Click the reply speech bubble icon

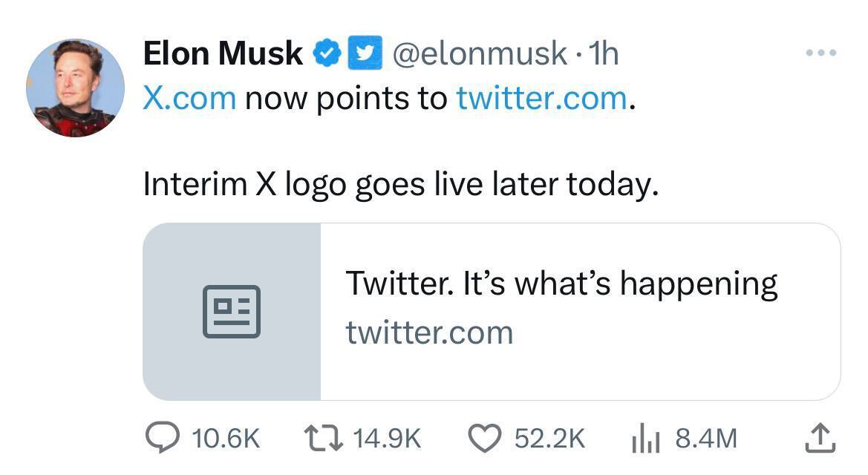[161, 439]
